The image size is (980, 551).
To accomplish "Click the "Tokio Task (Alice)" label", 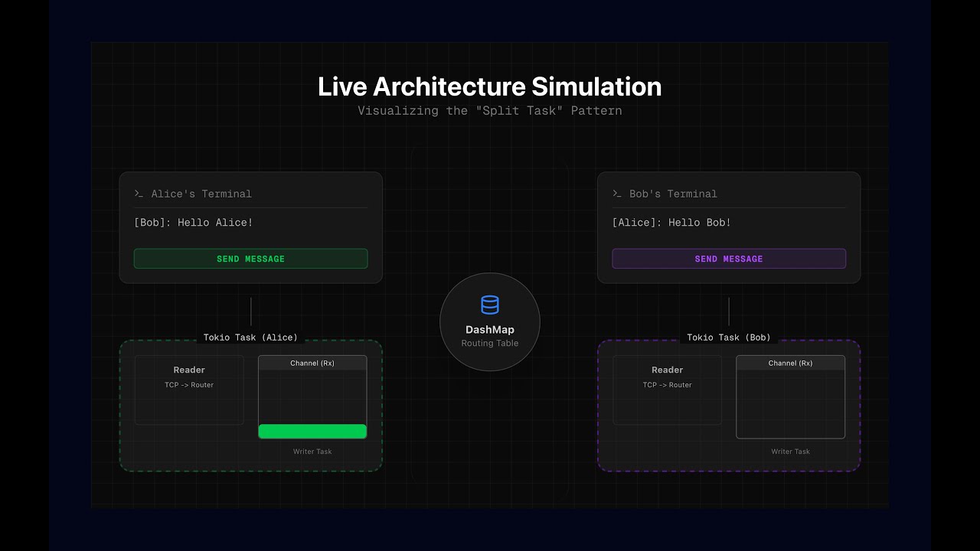I will pos(250,337).
